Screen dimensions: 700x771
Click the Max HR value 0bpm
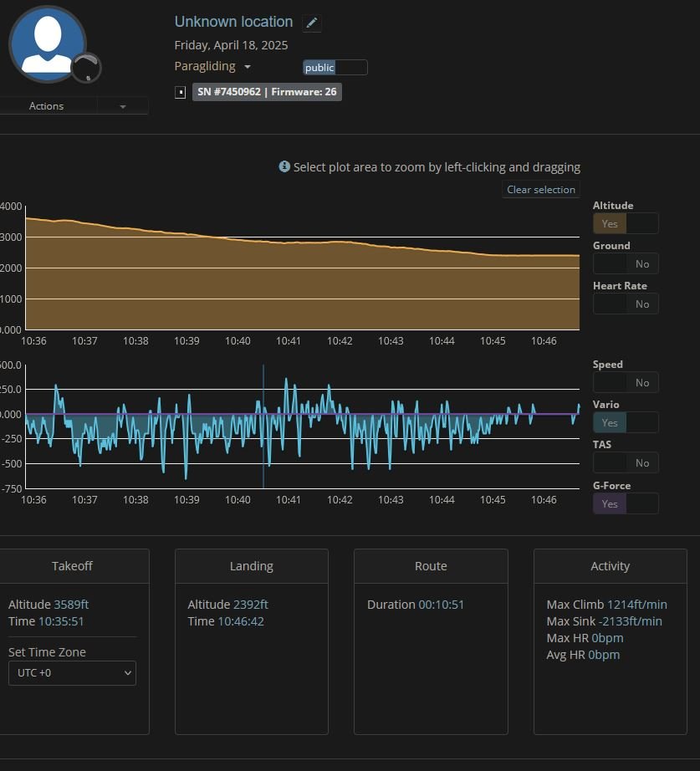(x=607, y=638)
